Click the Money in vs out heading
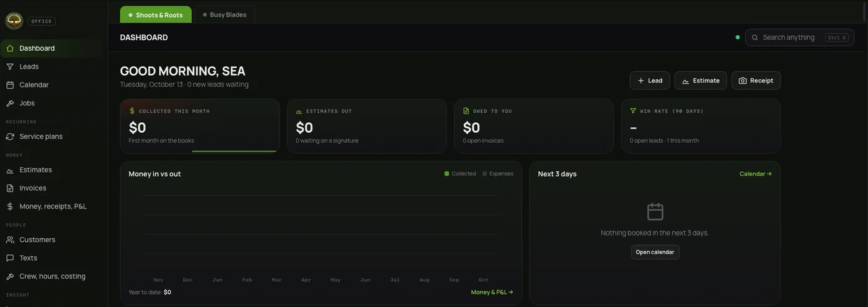This screenshot has height=307, width=868. (x=155, y=174)
